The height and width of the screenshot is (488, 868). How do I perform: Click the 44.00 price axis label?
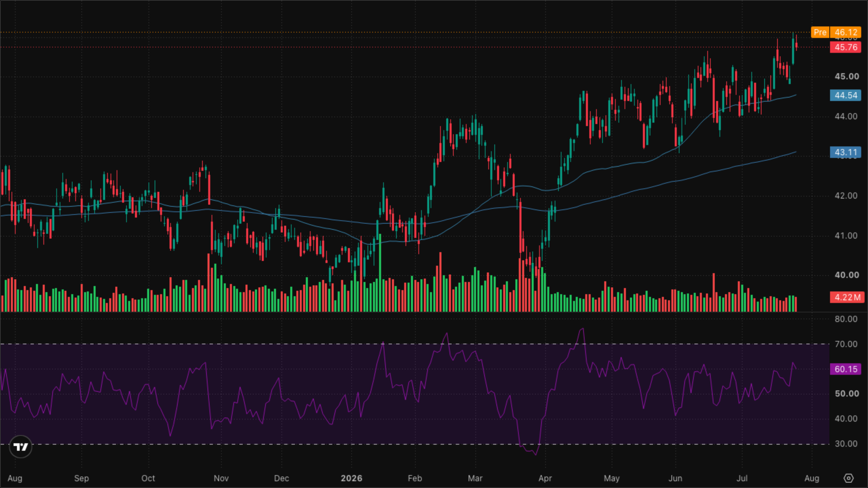click(846, 117)
